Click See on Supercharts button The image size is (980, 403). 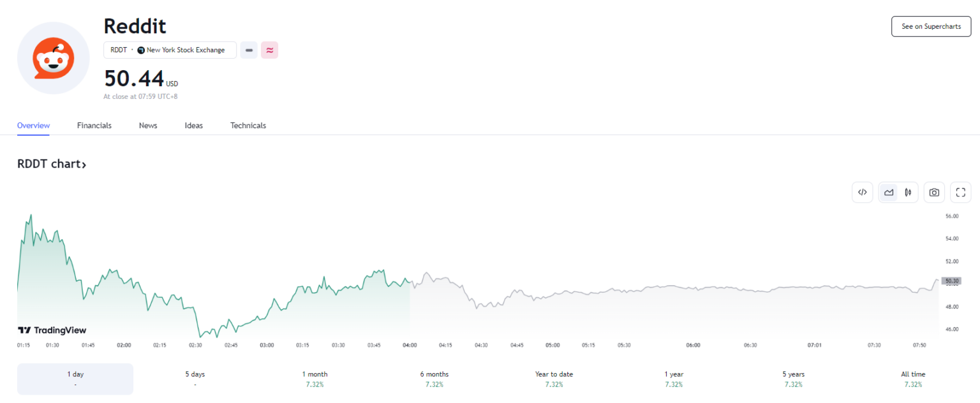tap(930, 27)
